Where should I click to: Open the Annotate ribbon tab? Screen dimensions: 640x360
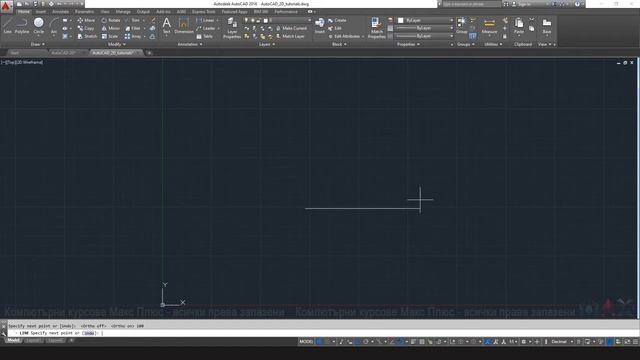[60, 12]
